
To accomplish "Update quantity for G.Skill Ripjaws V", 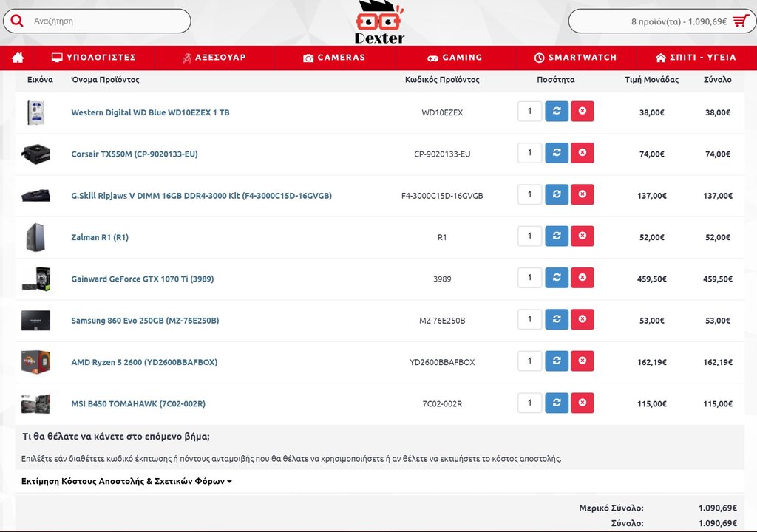I will point(557,194).
